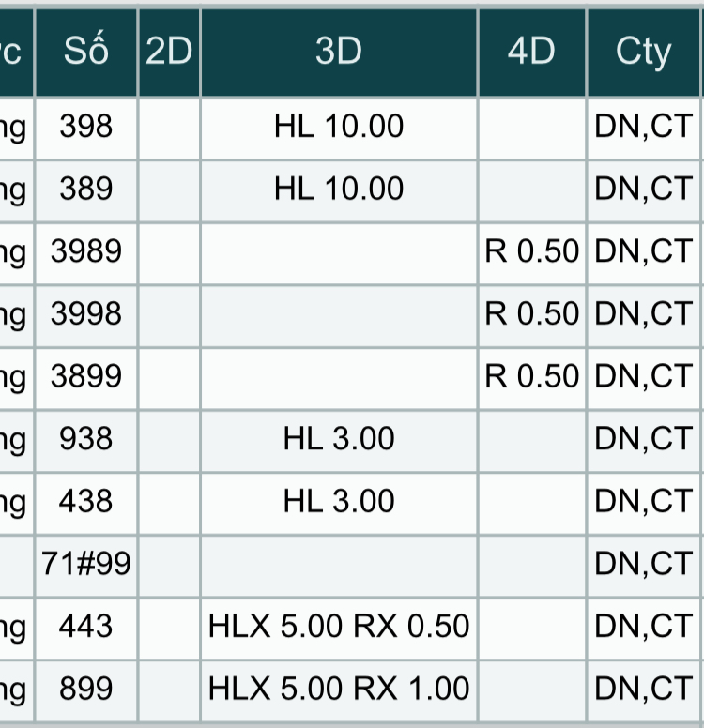
Task: Click the Số column header
Action: [x=85, y=53]
